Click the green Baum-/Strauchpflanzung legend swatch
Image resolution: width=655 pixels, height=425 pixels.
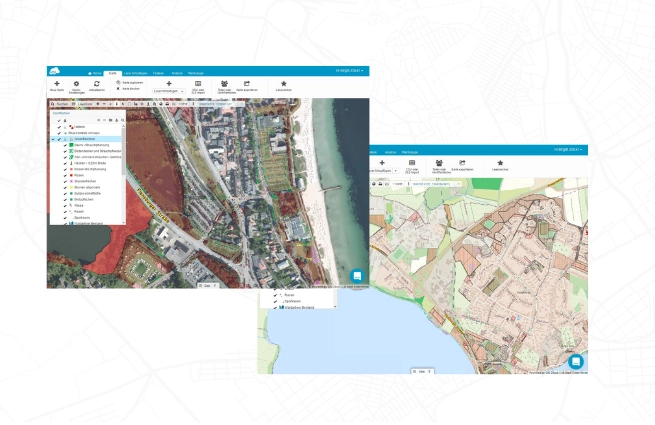pos(71,145)
